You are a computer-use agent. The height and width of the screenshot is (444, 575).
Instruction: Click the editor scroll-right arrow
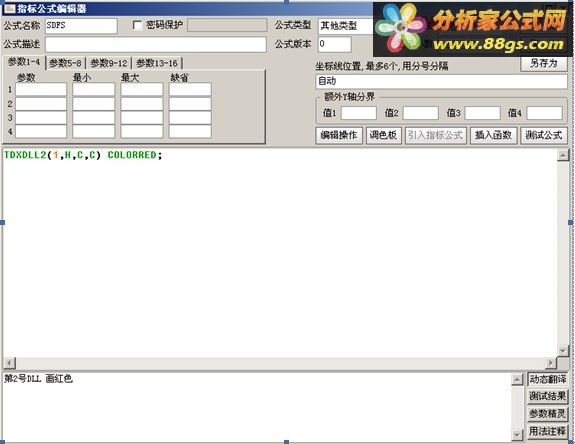(551, 363)
